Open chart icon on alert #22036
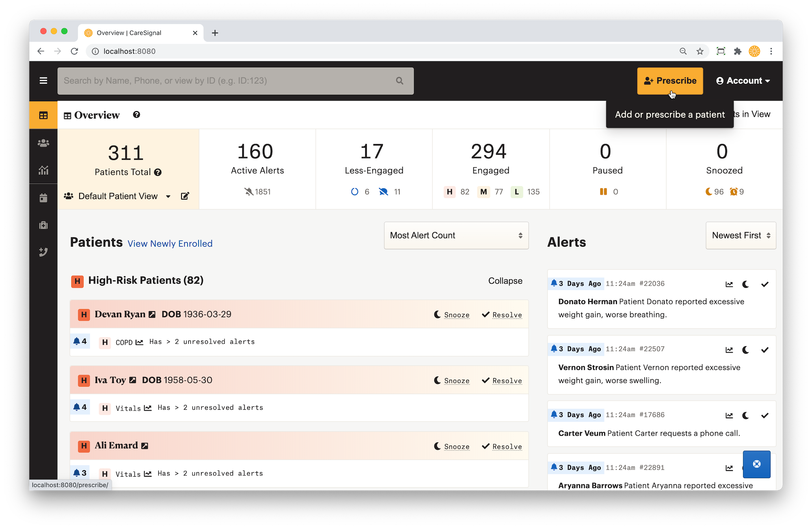The height and width of the screenshot is (529, 812). 729,284
